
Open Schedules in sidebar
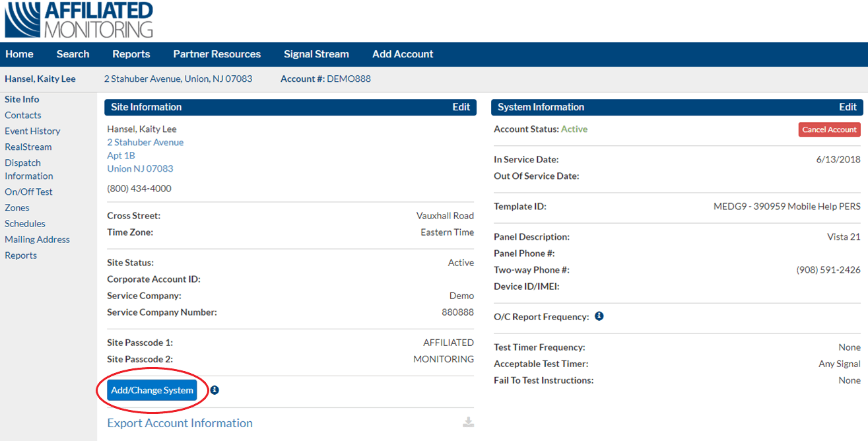tap(25, 223)
